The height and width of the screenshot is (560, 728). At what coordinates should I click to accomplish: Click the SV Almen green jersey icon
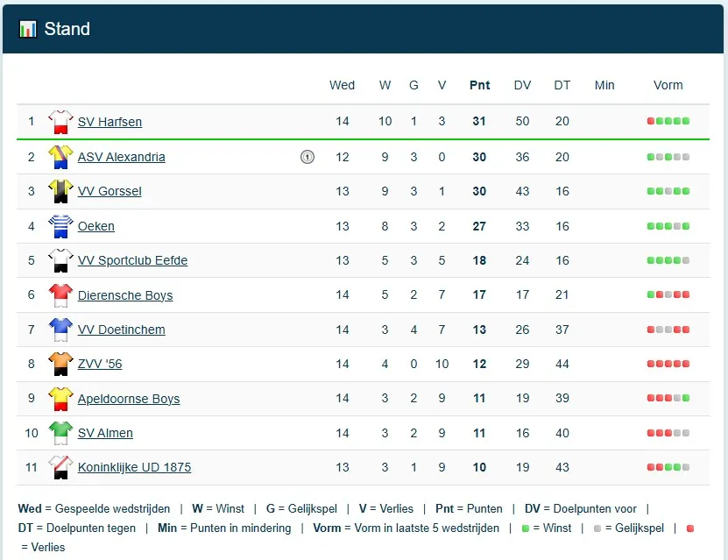coord(60,433)
